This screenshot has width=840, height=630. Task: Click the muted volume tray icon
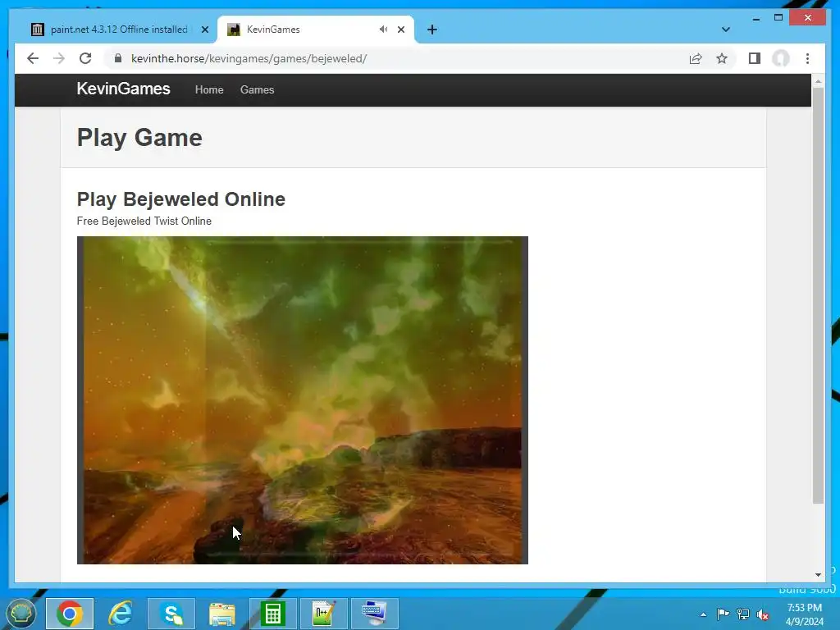coord(763,614)
